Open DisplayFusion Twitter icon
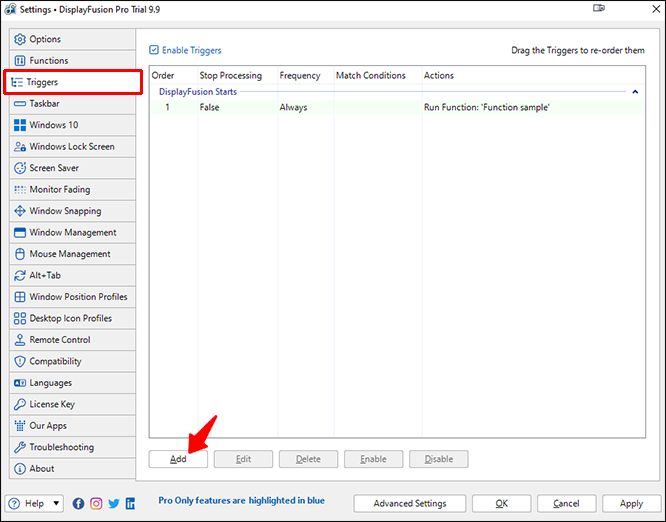The width and height of the screenshot is (666, 522). pos(113,504)
